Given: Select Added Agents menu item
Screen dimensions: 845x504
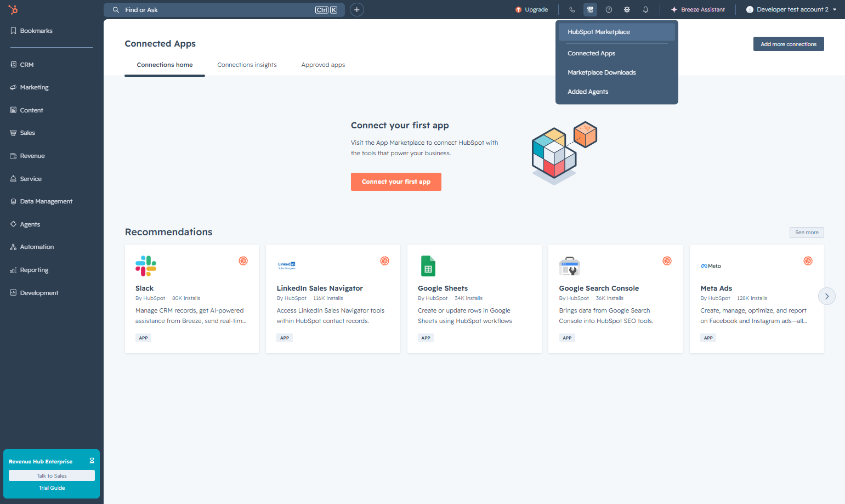Looking at the screenshot, I should tap(617, 92).
